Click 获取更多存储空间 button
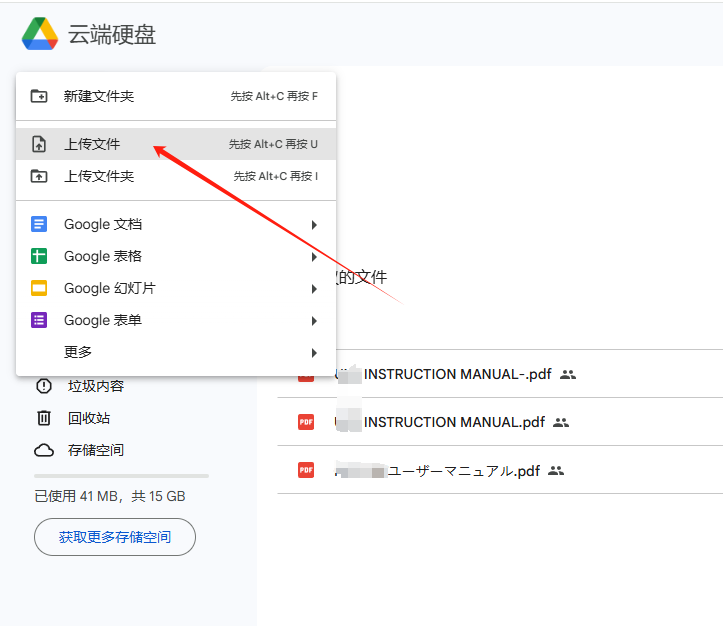Screen dimensions: 723x626 (115, 537)
